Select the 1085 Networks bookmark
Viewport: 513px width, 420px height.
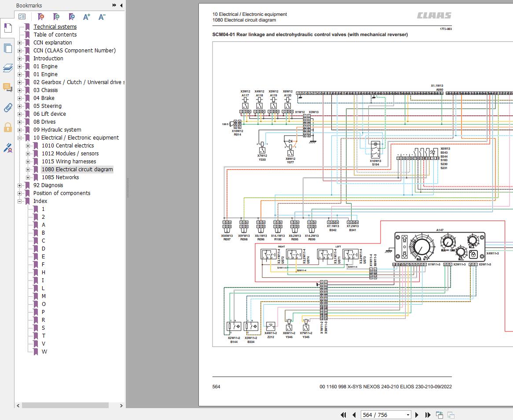[60, 177]
